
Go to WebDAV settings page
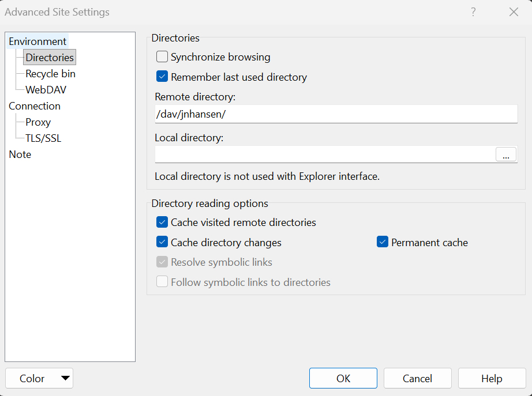[x=46, y=90]
